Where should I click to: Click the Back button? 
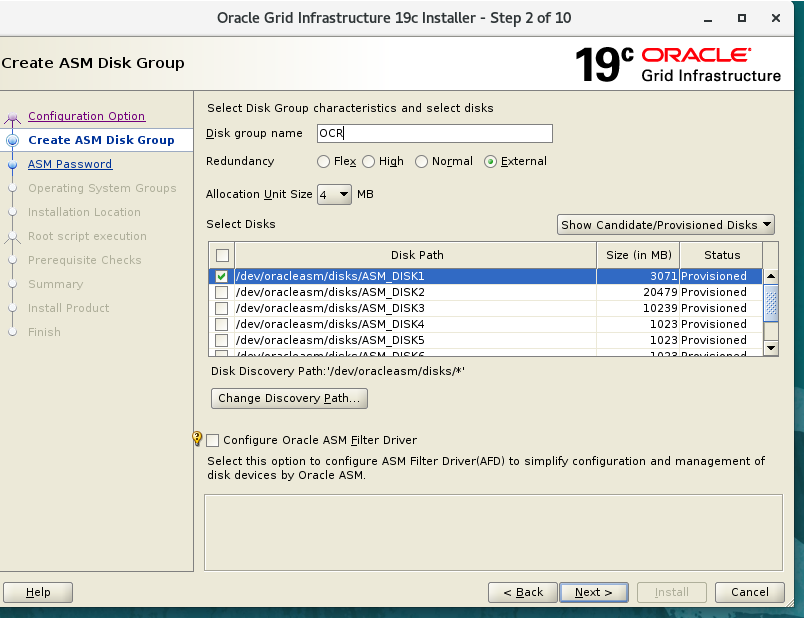[522, 592]
